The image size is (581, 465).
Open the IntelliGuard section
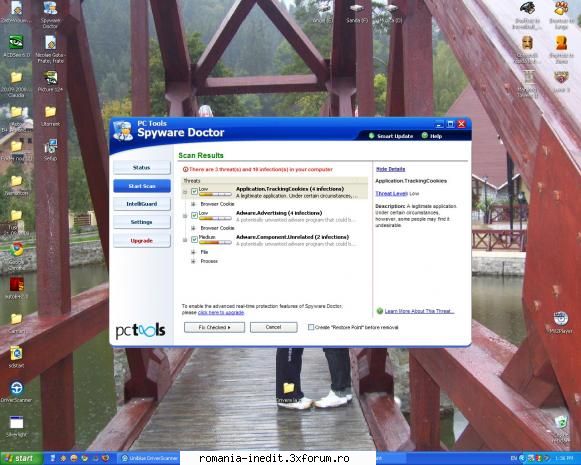(142, 204)
